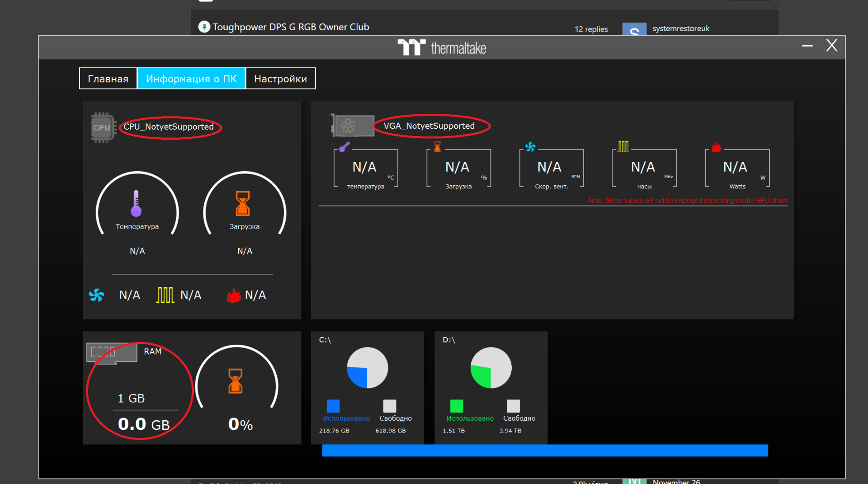
Task: Click the GPU температура N/A value
Action: [x=364, y=167]
